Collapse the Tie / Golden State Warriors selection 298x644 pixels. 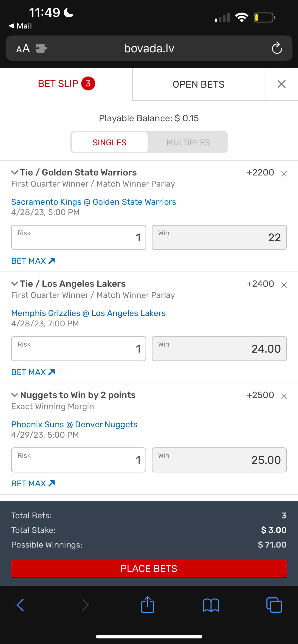click(x=15, y=172)
